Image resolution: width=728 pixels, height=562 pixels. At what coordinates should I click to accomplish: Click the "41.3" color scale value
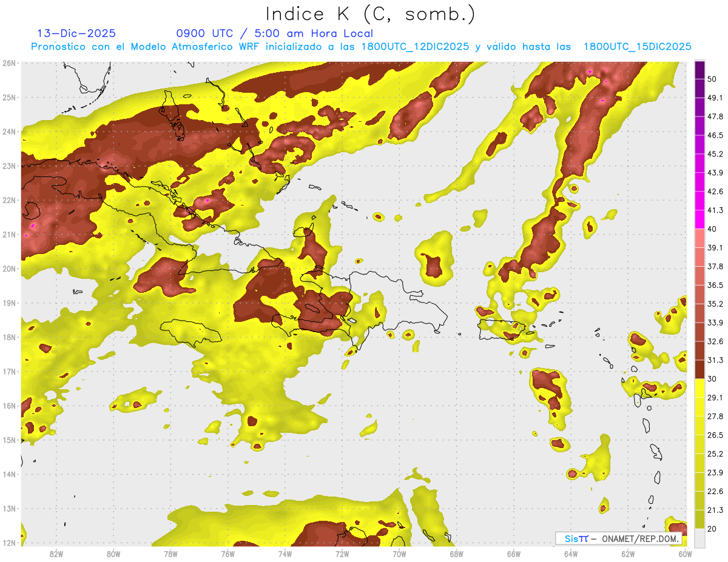715,210
